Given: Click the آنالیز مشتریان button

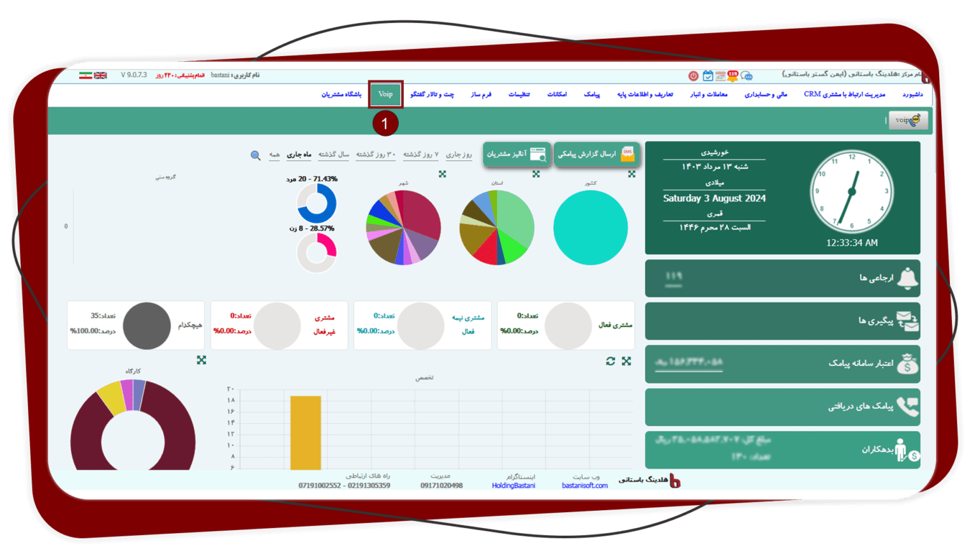Looking at the screenshot, I should coord(516,154).
